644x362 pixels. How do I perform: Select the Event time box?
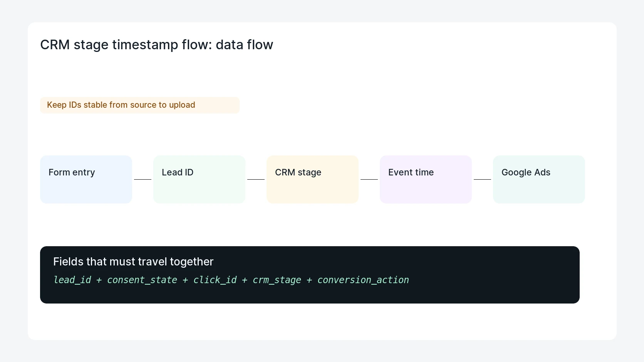click(x=426, y=179)
